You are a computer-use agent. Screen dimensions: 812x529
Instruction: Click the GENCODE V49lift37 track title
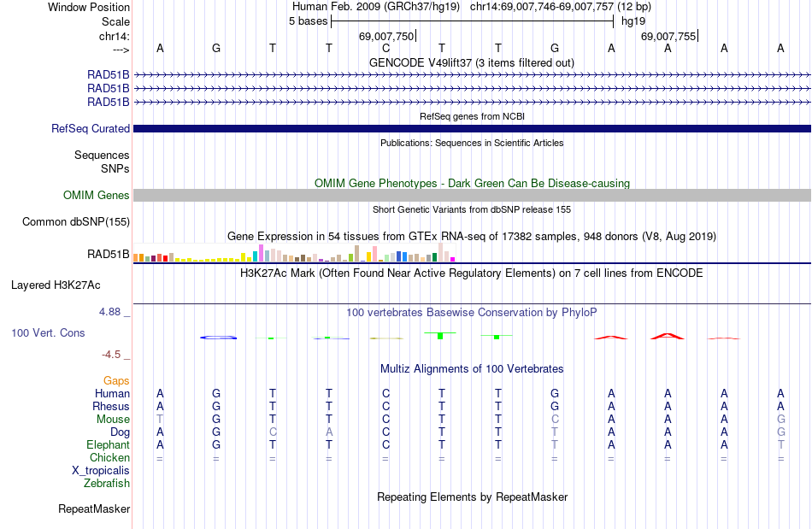[472, 62]
